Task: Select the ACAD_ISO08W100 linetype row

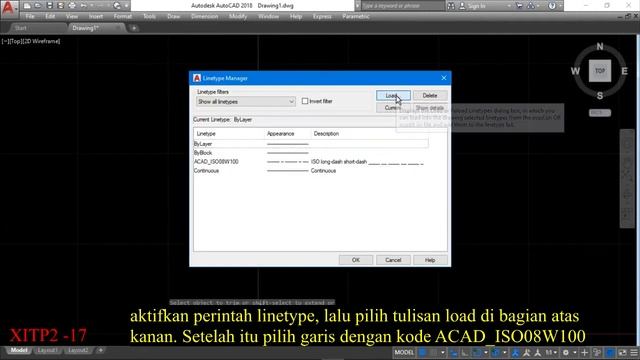Action: (311, 162)
